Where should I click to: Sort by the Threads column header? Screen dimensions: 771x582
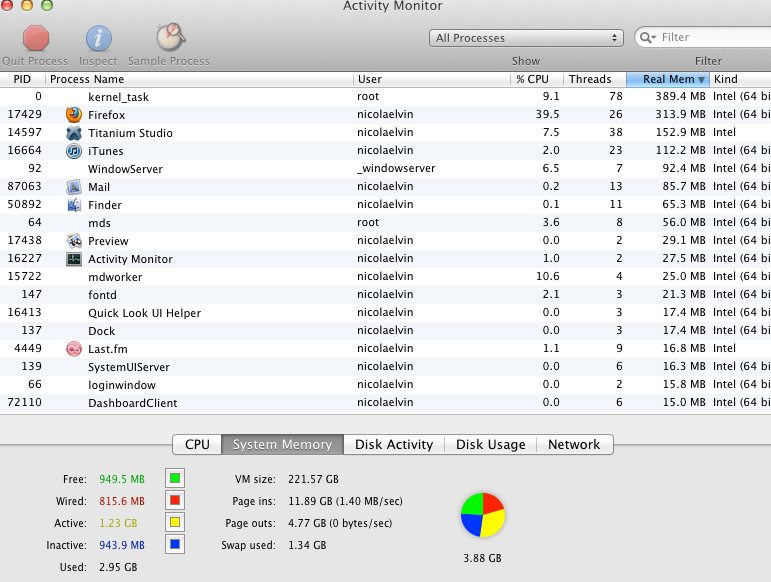coord(594,79)
